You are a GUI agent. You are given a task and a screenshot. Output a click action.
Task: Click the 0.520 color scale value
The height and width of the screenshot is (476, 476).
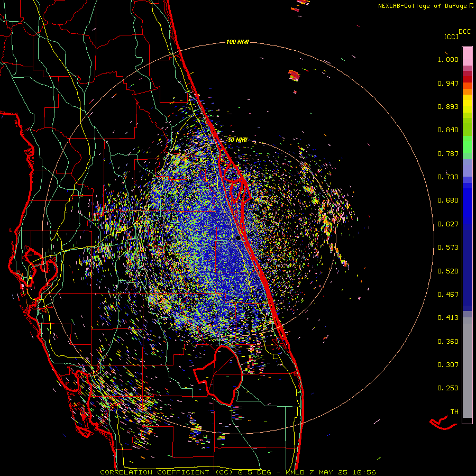tap(448, 271)
